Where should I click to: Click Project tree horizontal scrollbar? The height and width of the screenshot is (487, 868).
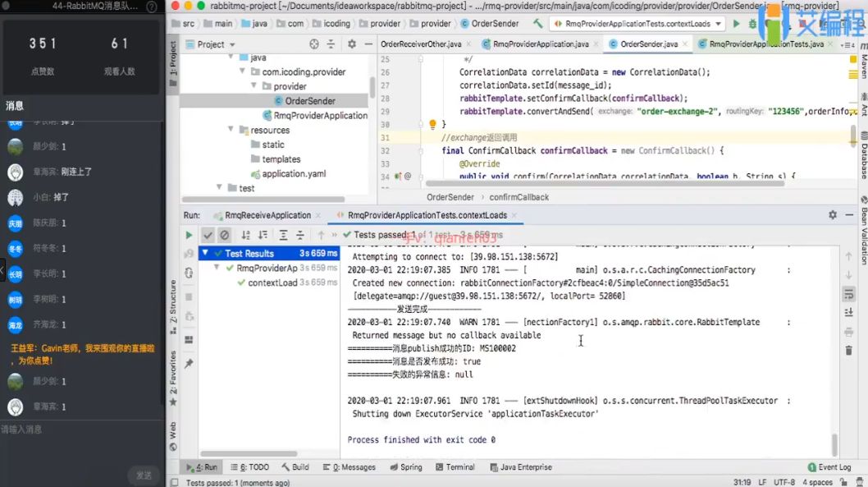263,200
